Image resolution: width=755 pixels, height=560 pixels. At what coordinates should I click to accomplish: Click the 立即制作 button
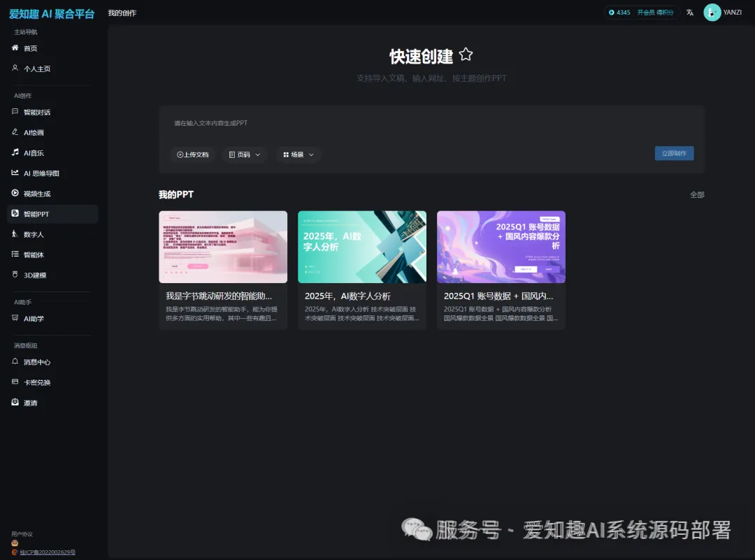[674, 153]
